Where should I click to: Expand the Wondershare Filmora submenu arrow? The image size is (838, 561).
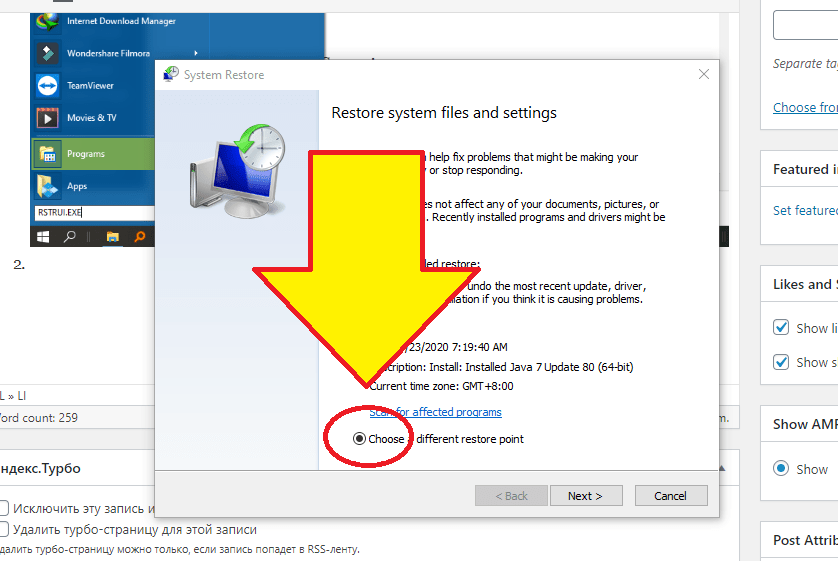pyautogui.click(x=195, y=53)
